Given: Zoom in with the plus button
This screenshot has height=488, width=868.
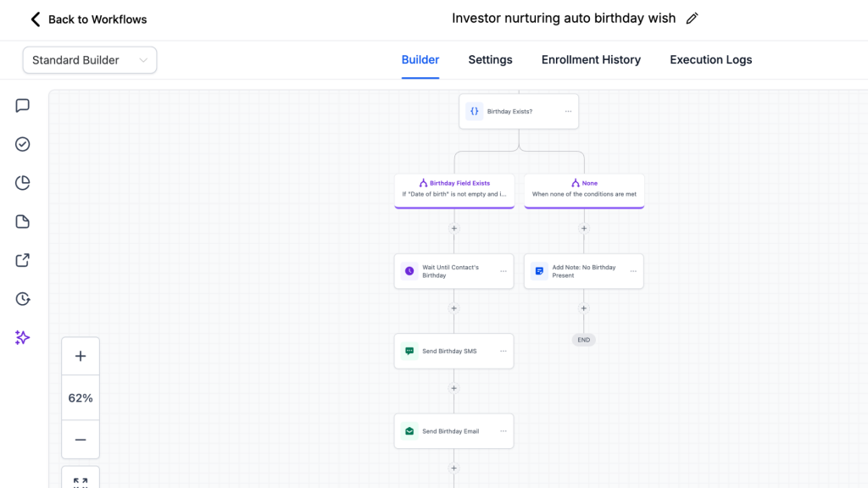Looking at the screenshot, I should tap(81, 357).
